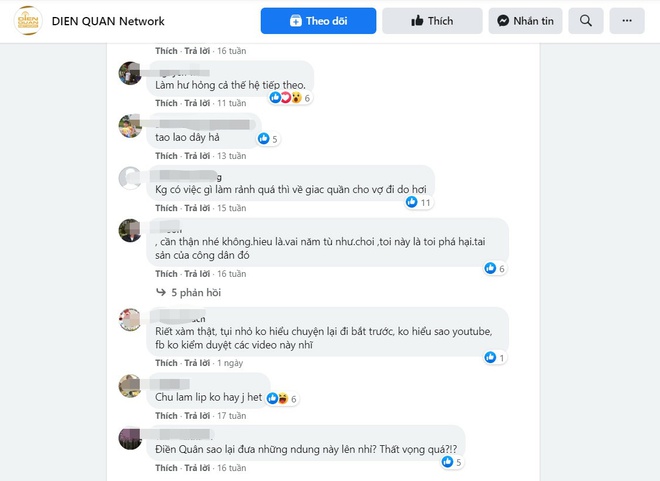Like the 'tào lao đây hả' comment via Thích
Viewport: 660px width, 481px height.
click(x=166, y=156)
